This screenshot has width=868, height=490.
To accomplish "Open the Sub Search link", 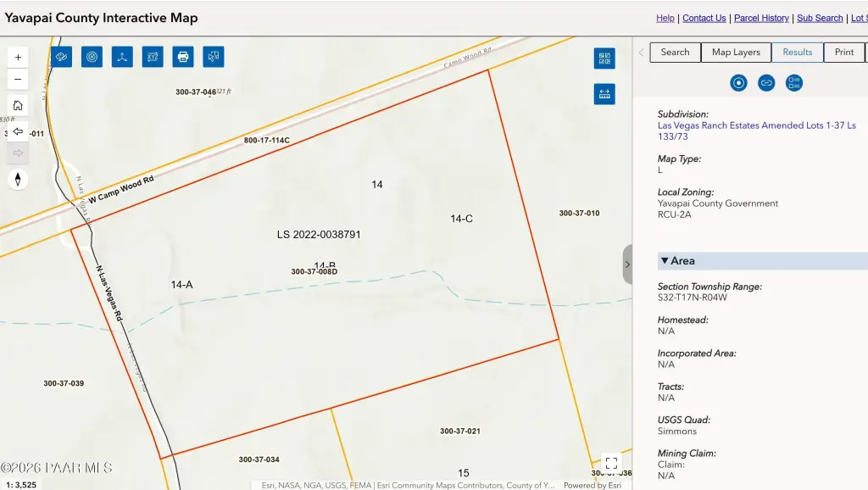I will 820,19.
